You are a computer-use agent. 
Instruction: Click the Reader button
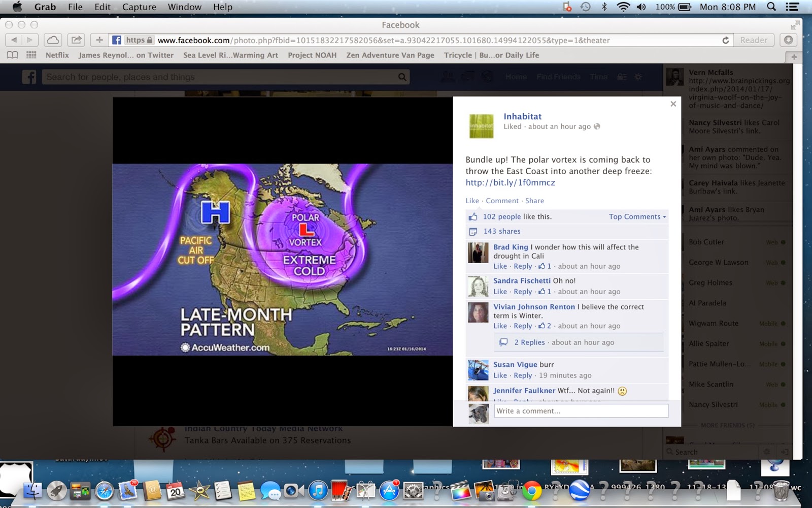pyautogui.click(x=754, y=40)
